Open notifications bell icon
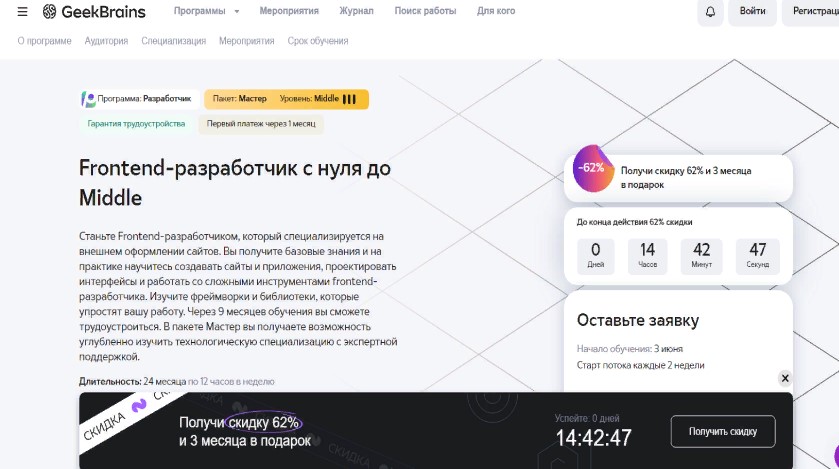The image size is (839, 469). point(710,11)
